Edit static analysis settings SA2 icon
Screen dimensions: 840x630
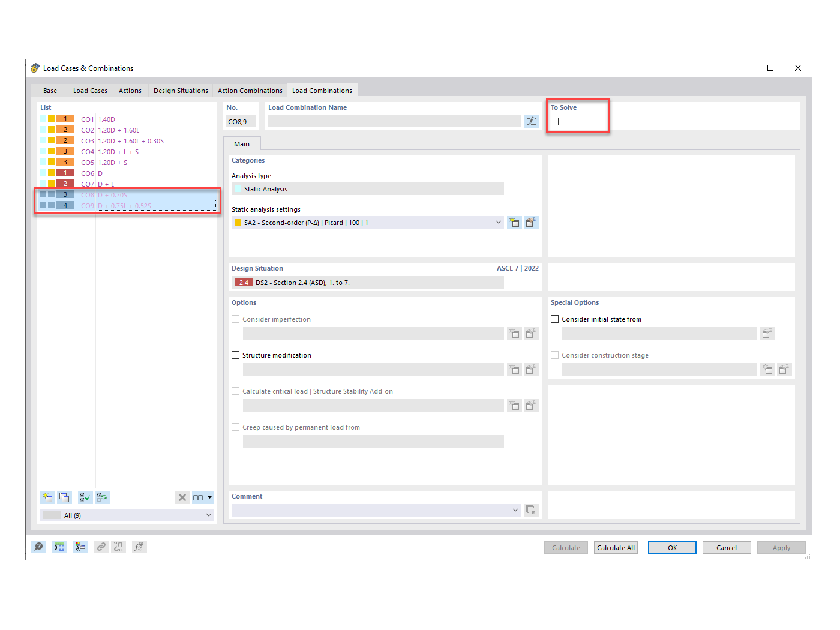click(x=531, y=223)
